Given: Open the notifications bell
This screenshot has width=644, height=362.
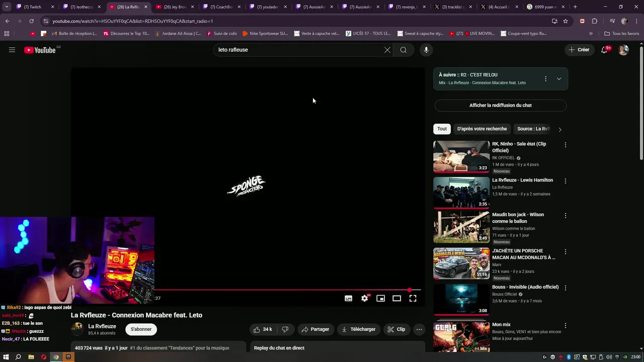Looking at the screenshot, I should [x=605, y=50].
